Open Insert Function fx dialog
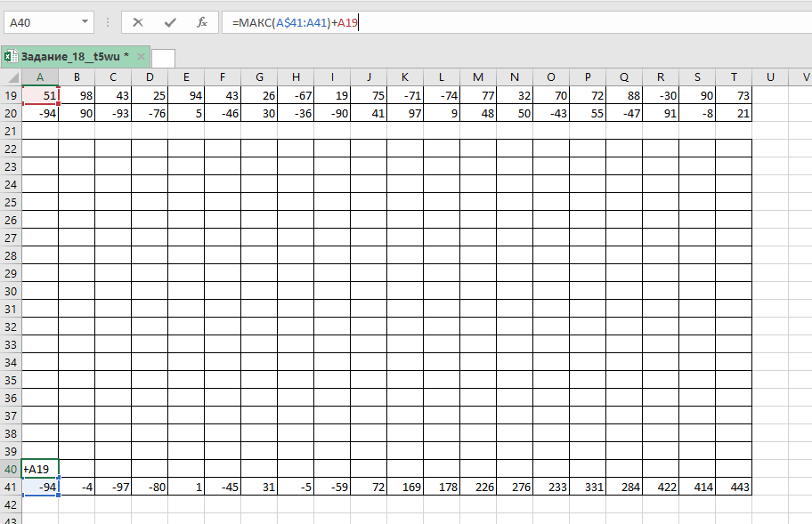Viewport: 812px width, 524px height. coord(202,22)
